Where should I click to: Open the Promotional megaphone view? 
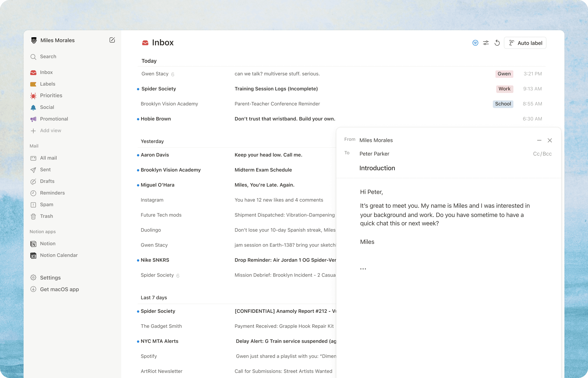(33, 119)
